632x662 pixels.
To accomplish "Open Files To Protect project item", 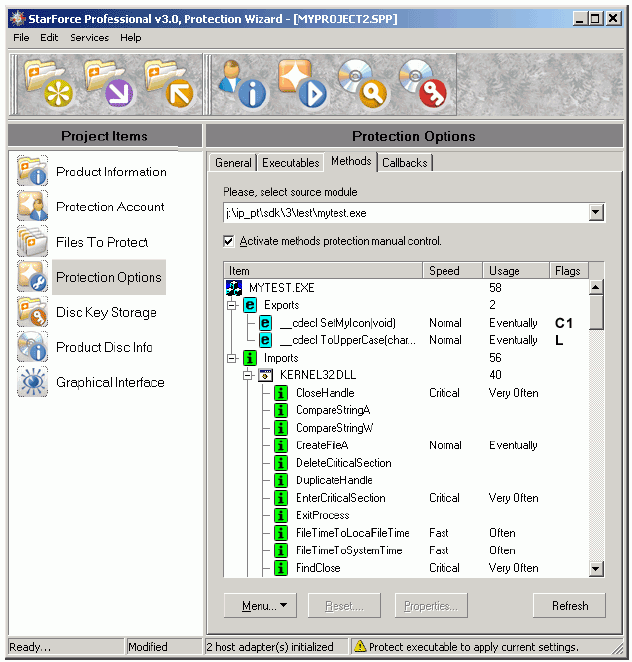I will (x=83, y=242).
